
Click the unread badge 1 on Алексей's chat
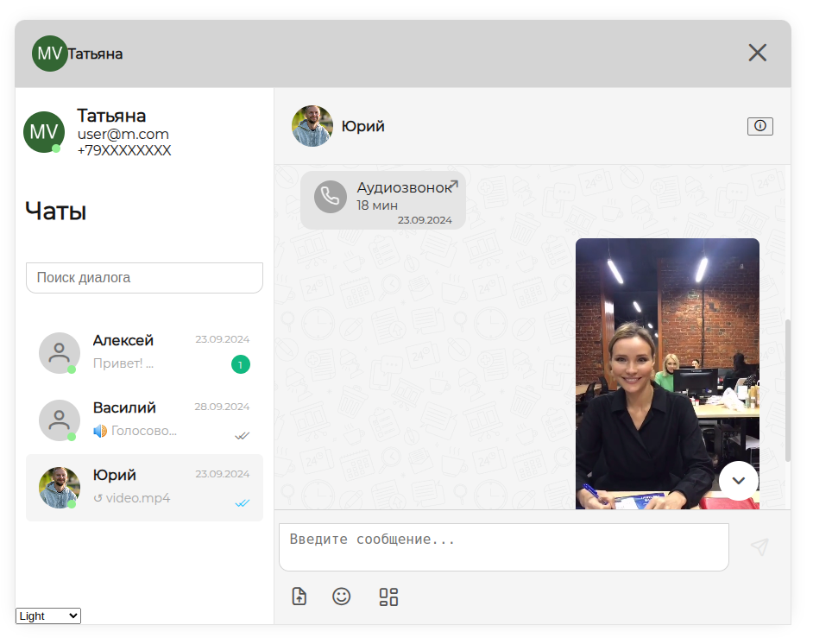[241, 364]
